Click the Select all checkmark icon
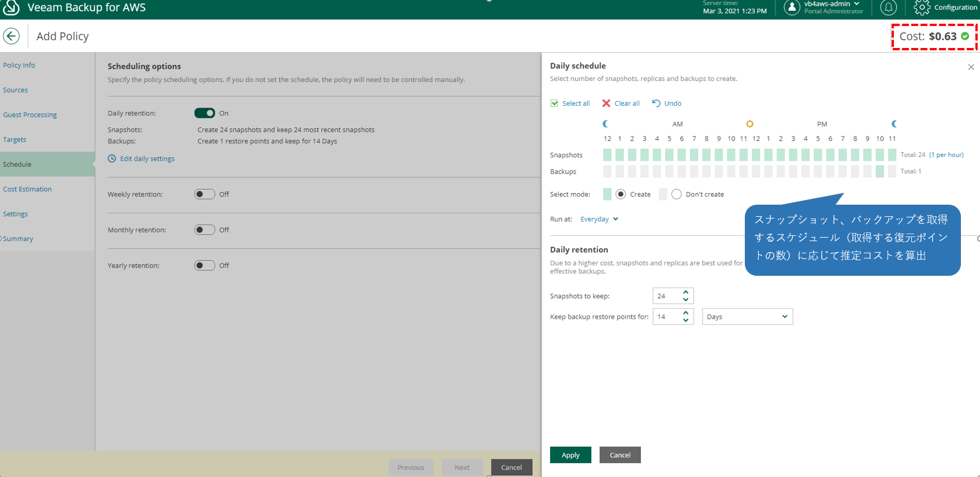This screenshot has height=477, width=980. pyautogui.click(x=555, y=103)
